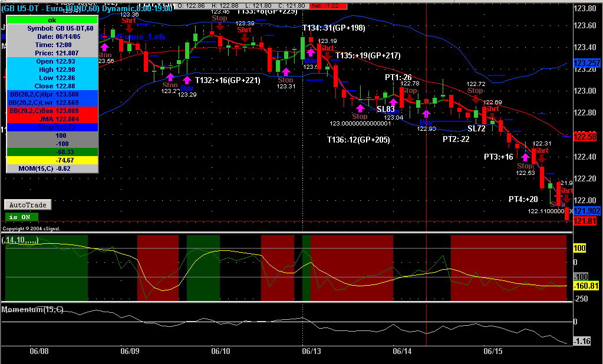Click the PT3:+16 profit target label
Screen dimensions: 603x364
click(x=499, y=157)
